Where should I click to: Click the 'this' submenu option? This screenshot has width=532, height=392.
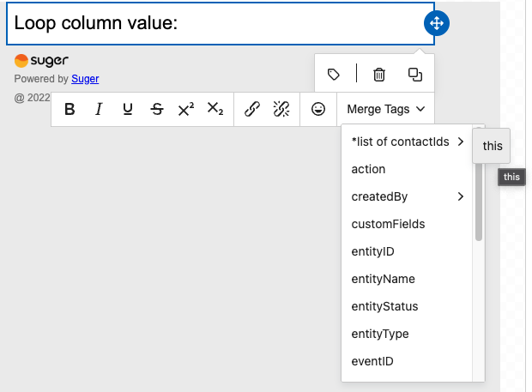pyautogui.click(x=493, y=146)
